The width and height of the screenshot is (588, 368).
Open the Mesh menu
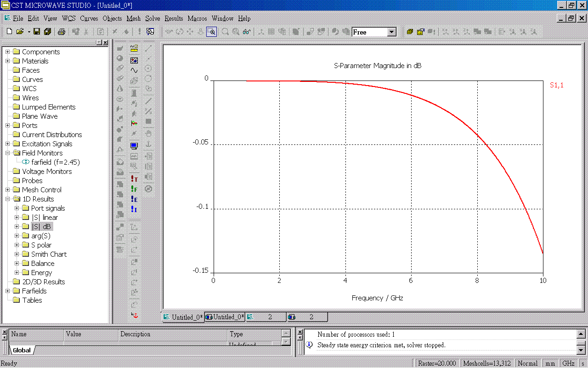134,18
